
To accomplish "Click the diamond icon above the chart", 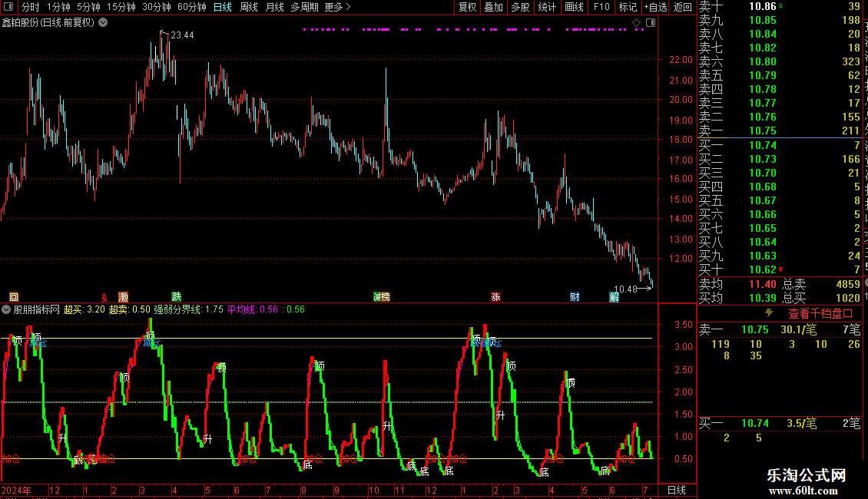I will 637,23.
